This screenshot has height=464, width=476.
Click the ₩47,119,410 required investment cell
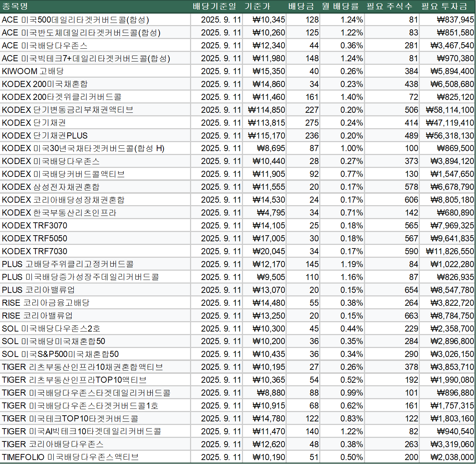tap(447, 123)
